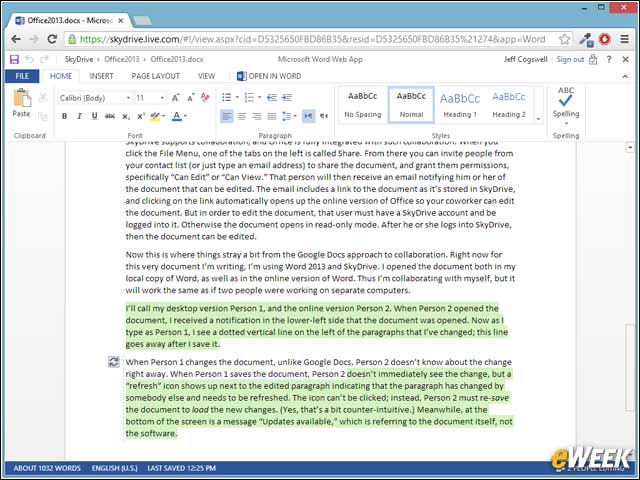640x480 pixels.
Task: Reload the browser page
Action: click(52, 39)
